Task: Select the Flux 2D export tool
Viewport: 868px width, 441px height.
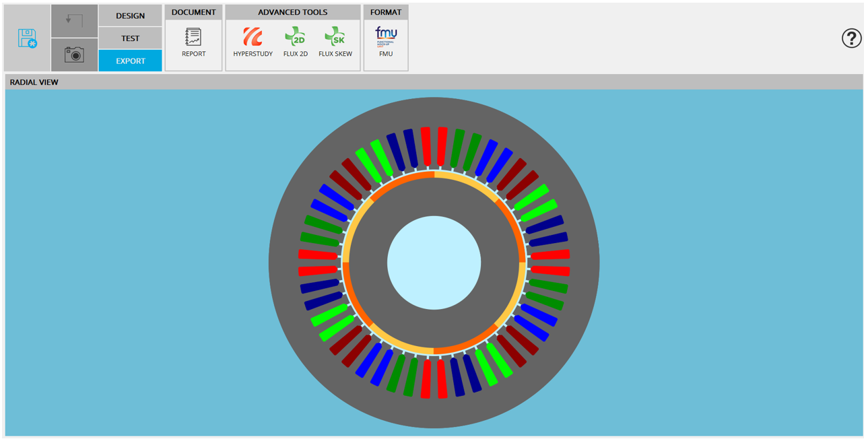Action: click(295, 42)
